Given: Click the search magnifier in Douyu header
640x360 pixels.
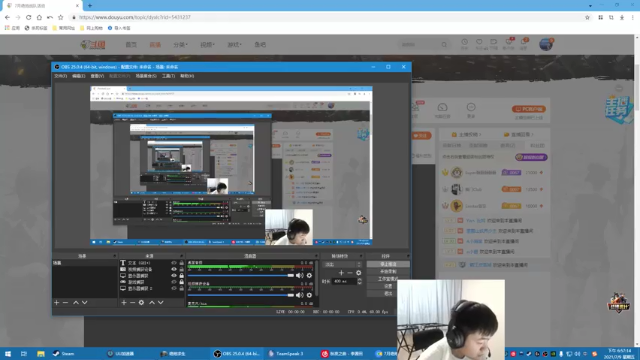Looking at the screenshot, I should click(444, 44).
